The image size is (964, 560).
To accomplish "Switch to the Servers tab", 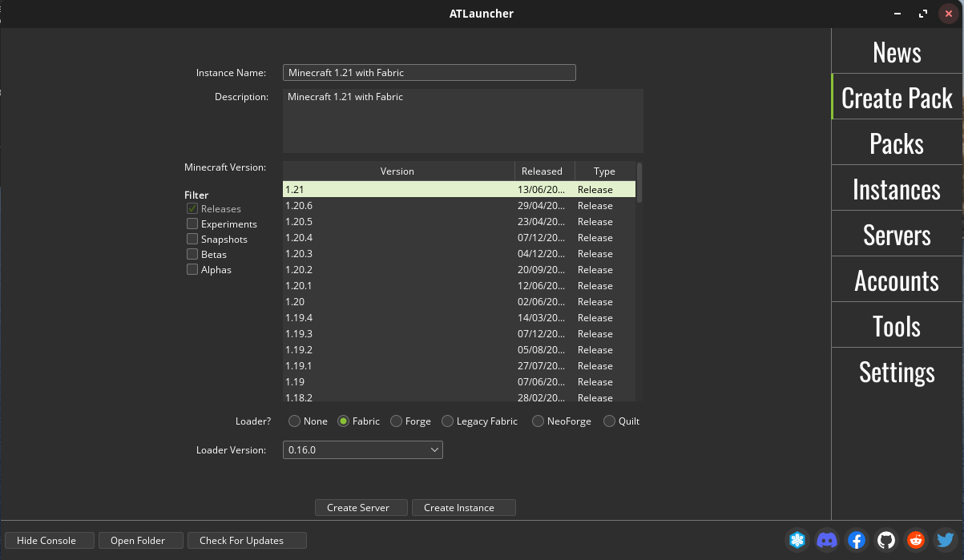I will [x=897, y=234].
